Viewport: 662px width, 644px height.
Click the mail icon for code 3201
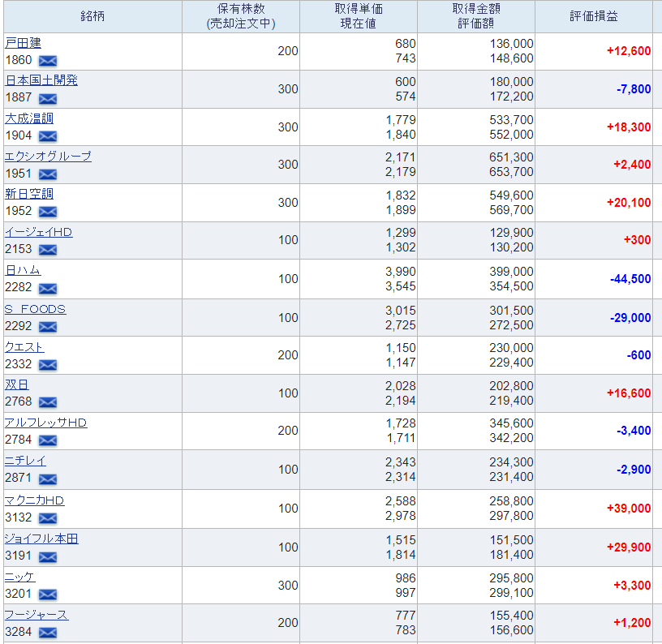(48, 595)
